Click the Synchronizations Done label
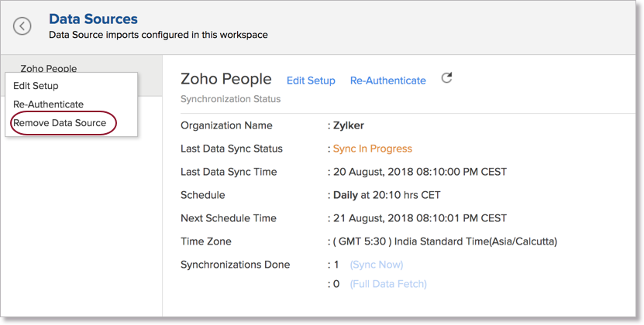644x325 pixels. tap(236, 265)
